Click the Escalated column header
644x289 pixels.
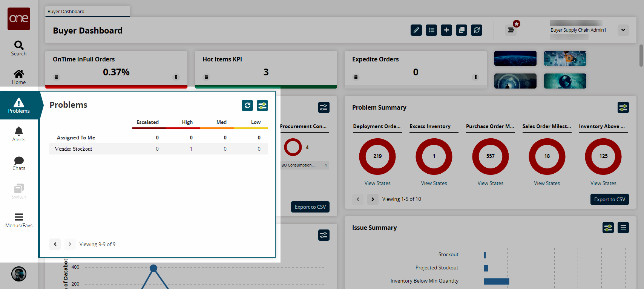click(x=147, y=122)
